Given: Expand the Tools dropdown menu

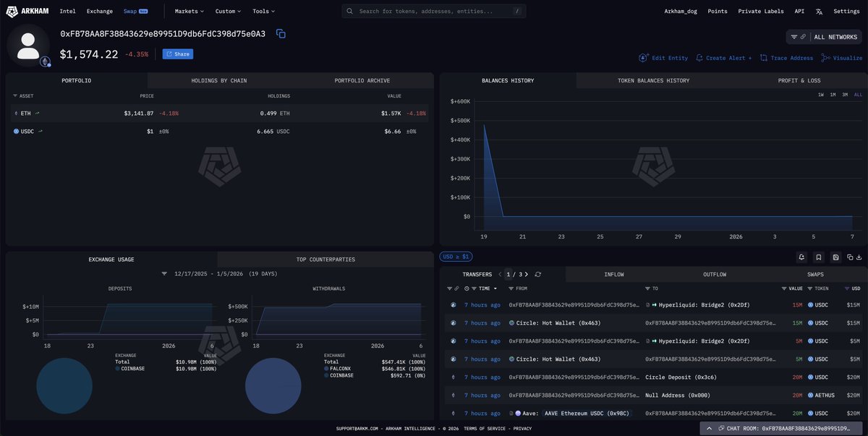Looking at the screenshot, I should (263, 12).
